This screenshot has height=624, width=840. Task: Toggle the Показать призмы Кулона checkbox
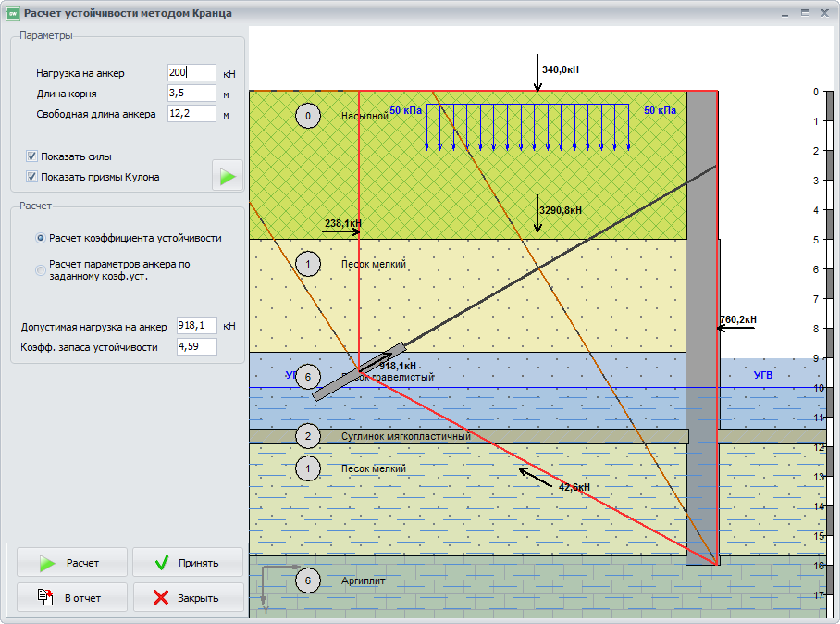pyautogui.click(x=32, y=177)
